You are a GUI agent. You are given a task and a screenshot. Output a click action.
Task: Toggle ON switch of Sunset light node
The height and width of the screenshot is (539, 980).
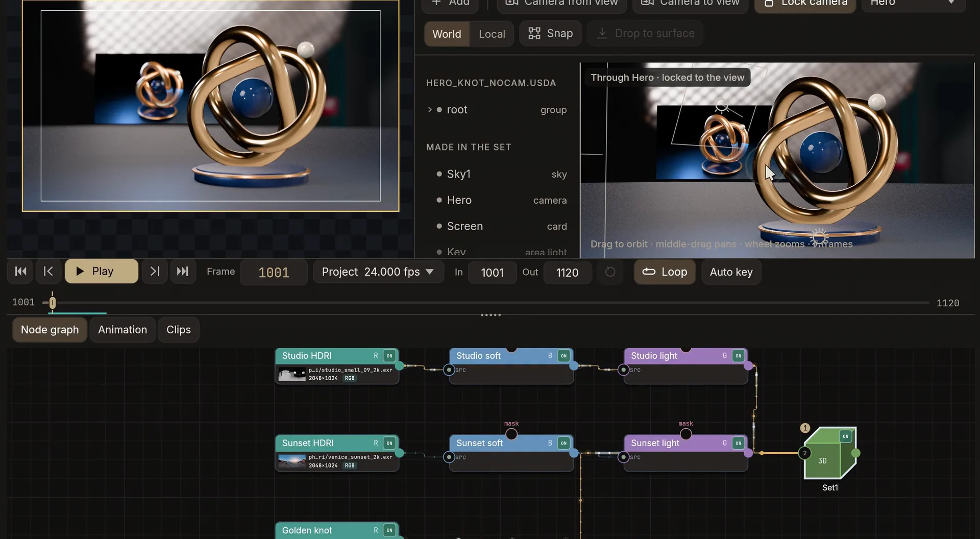click(x=738, y=443)
